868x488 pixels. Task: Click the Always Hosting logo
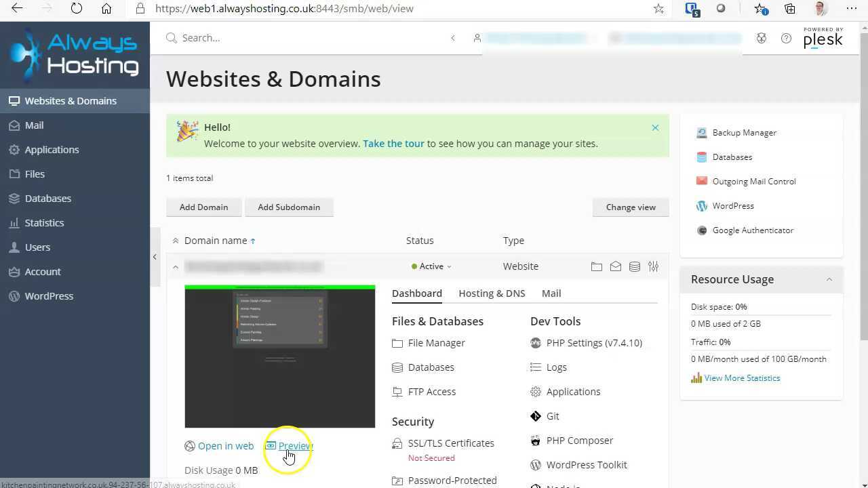pos(75,54)
